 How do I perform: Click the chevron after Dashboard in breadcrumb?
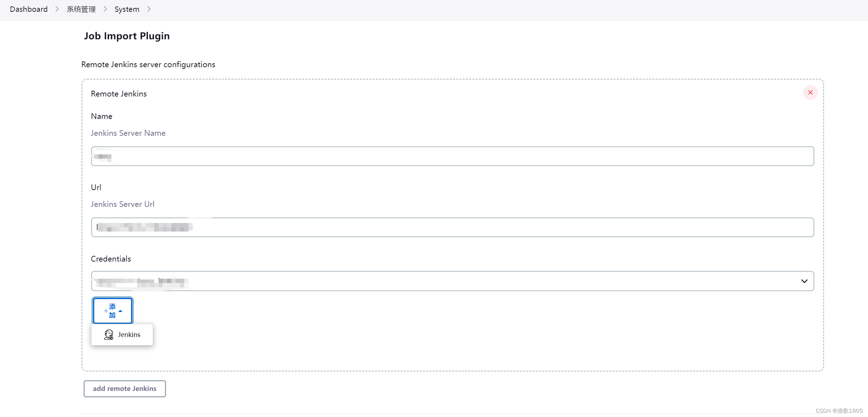(56, 9)
